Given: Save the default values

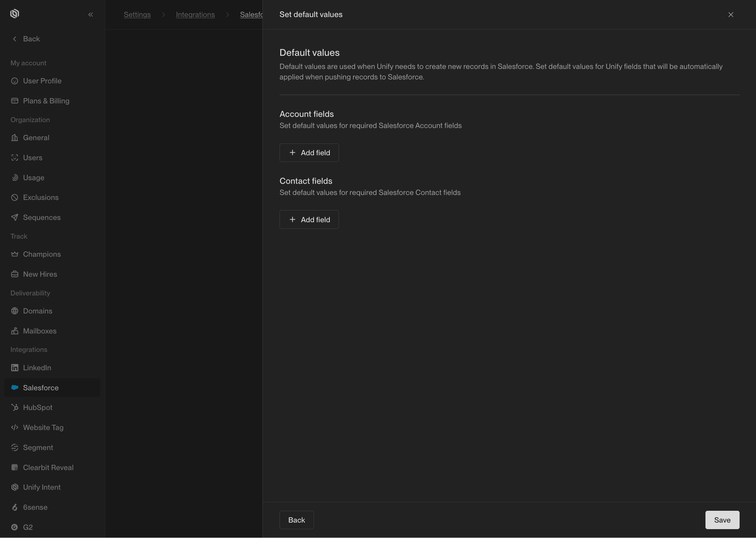Looking at the screenshot, I should point(722,520).
